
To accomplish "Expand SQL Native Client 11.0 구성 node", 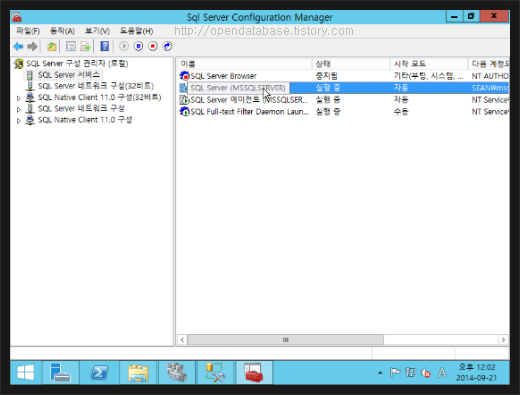I will click(x=19, y=121).
